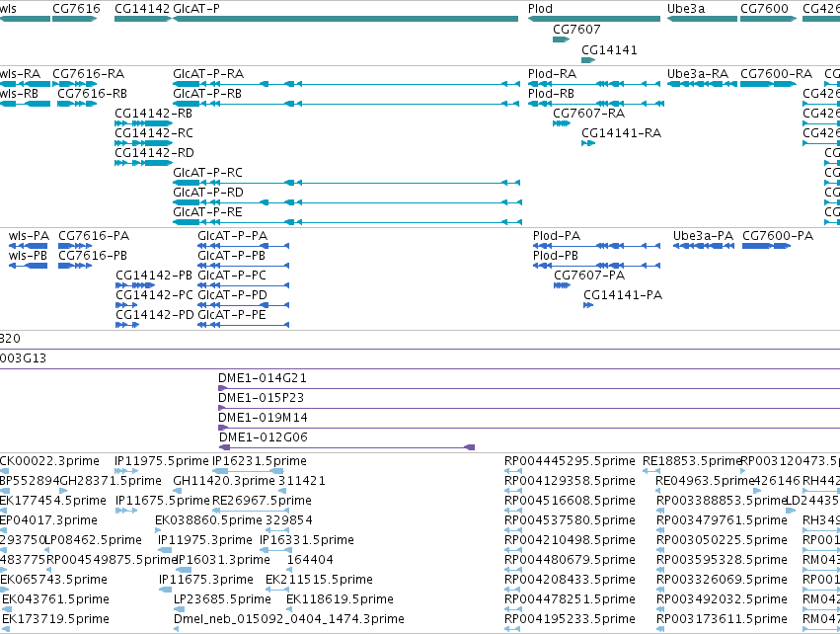Click BAC clone DME1-012G06 bar
This screenshot has width=840, height=634.
[x=347, y=447]
